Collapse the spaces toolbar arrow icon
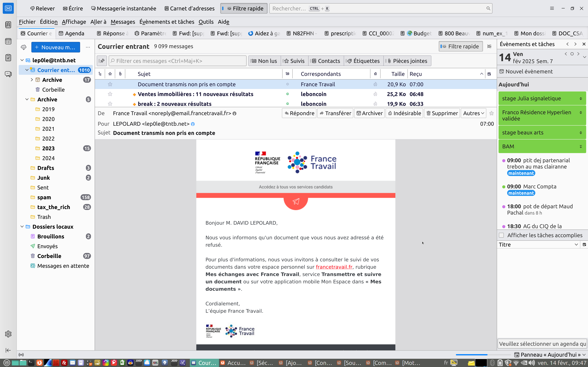 point(8,350)
